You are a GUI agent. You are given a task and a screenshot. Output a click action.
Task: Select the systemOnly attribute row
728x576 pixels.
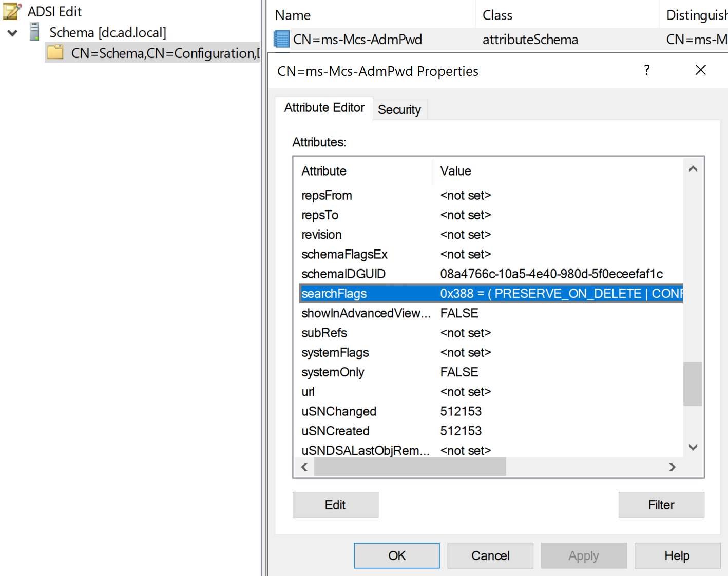[491, 372]
